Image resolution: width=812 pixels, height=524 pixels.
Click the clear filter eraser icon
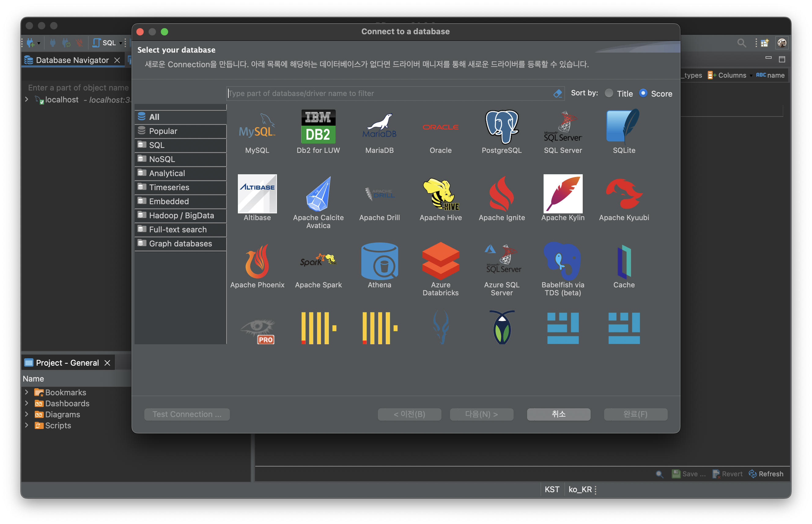point(558,93)
